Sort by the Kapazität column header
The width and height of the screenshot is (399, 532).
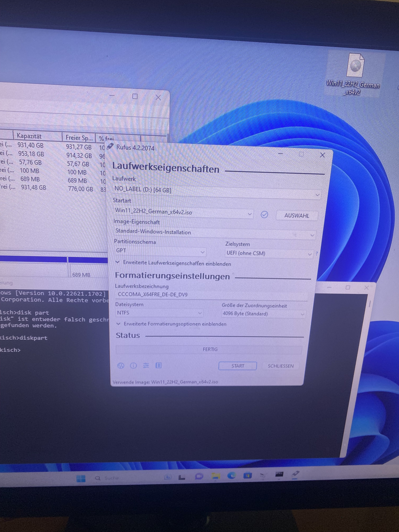click(x=38, y=136)
